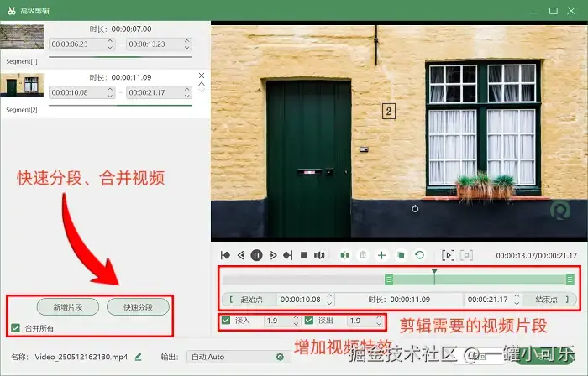Step back one frame

pos(241,255)
